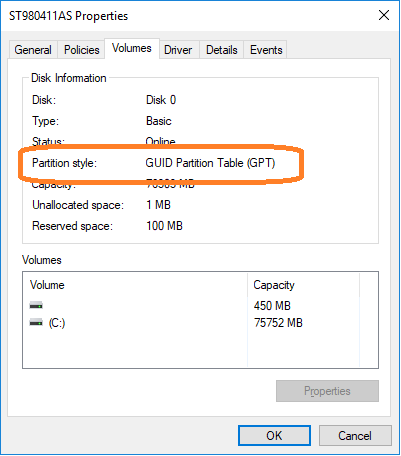The height and width of the screenshot is (456, 401).
Task: Switch to the General tab
Action: click(x=33, y=50)
